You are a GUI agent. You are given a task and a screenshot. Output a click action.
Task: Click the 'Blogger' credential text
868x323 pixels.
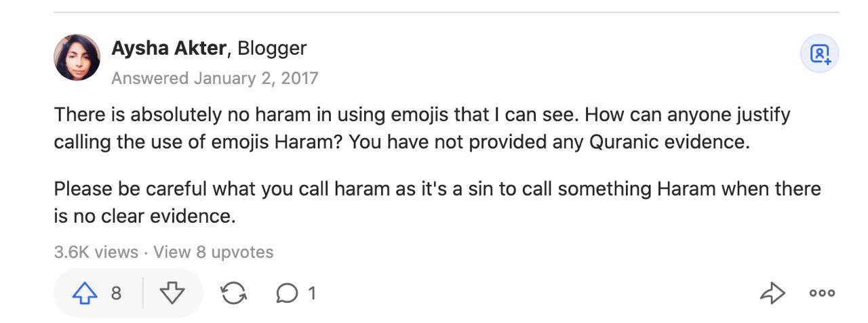click(x=272, y=48)
